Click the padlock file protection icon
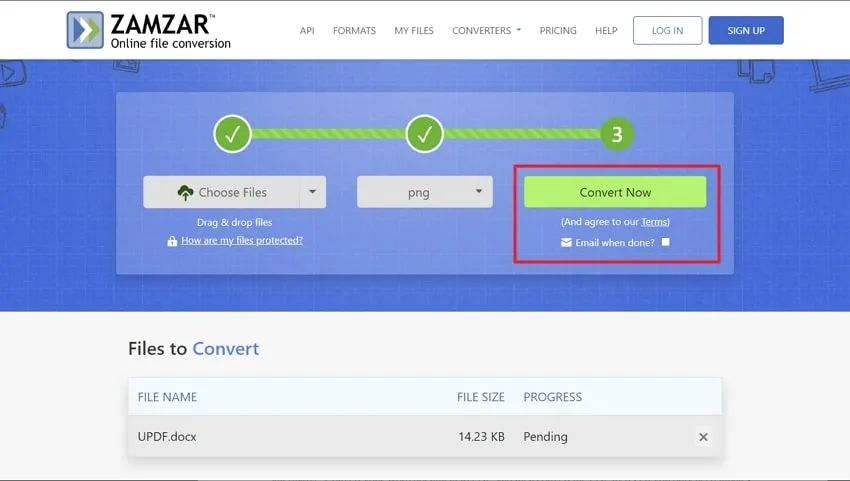Screen dimensions: 850x481 pos(172,241)
